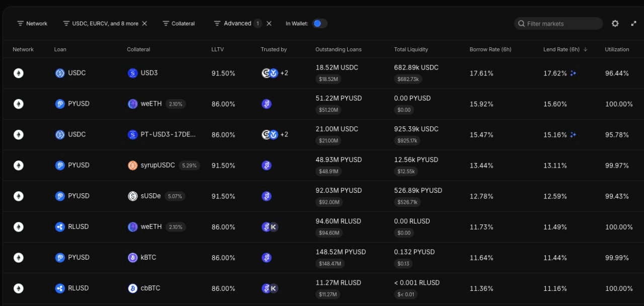This screenshot has height=306, width=644.
Task: Click the sUSDe collateral token icon
Action: pos(133,196)
